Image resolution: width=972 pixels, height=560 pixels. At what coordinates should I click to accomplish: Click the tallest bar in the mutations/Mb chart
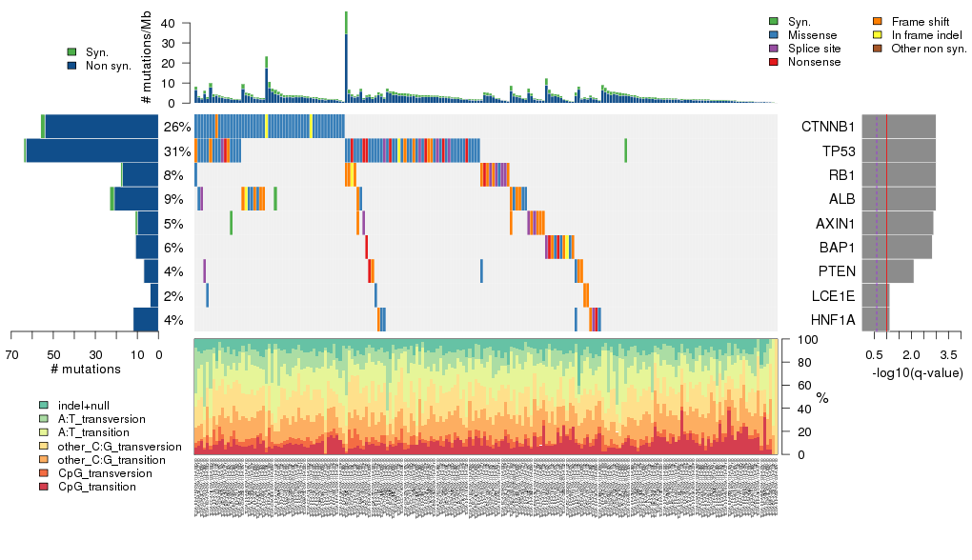(x=346, y=57)
